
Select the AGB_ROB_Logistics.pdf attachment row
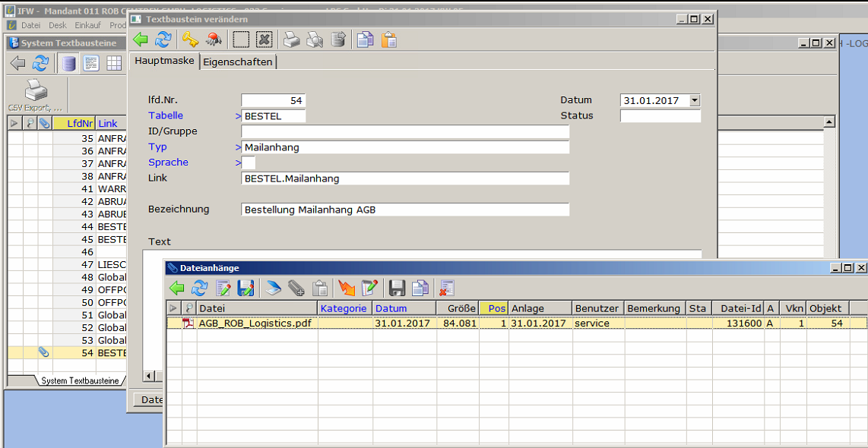[255, 323]
